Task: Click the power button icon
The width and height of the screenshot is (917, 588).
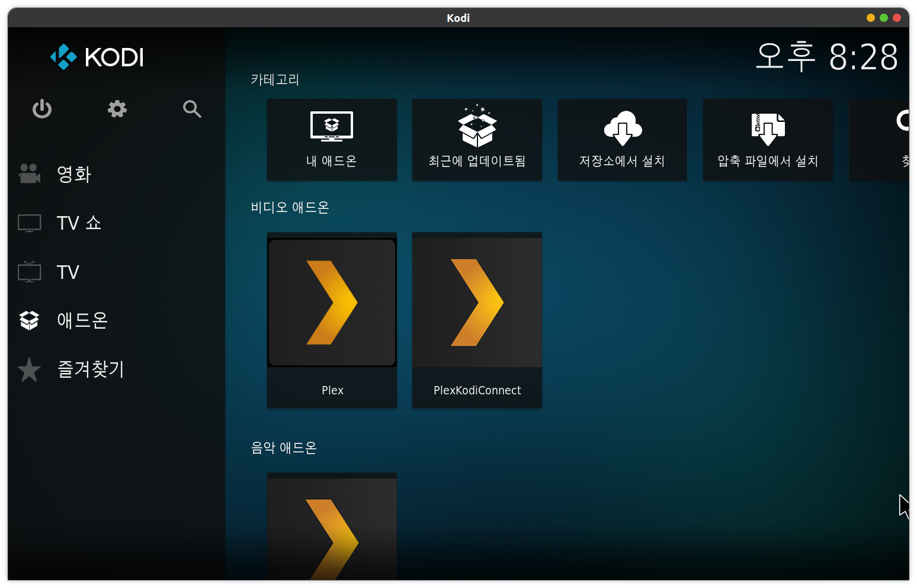Action: [x=42, y=109]
